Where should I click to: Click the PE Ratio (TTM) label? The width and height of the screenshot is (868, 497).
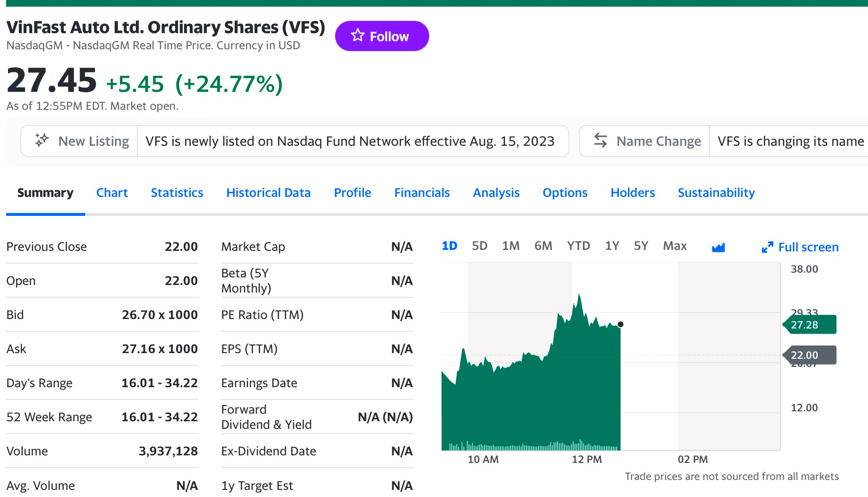coord(262,315)
